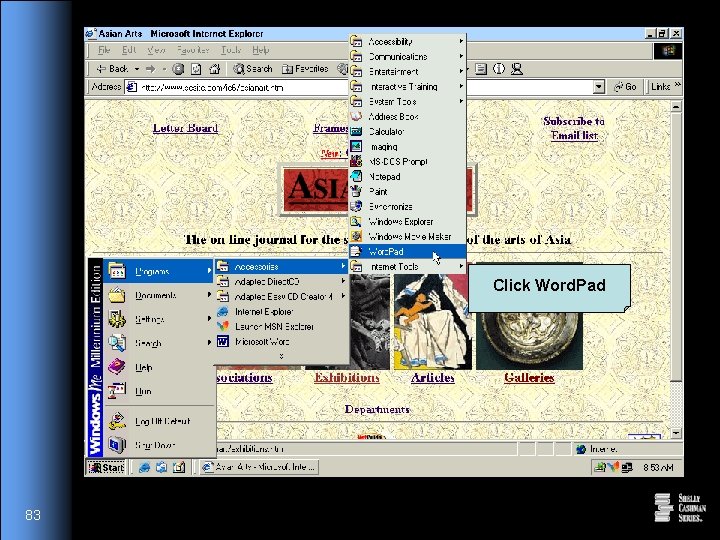Expand the Links toolbar chevron
Image resolution: width=720 pixels, height=540 pixels.
[677, 85]
